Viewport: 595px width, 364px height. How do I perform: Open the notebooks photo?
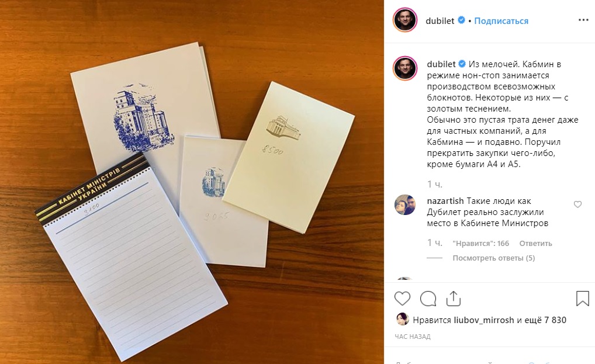pos(192,182)
